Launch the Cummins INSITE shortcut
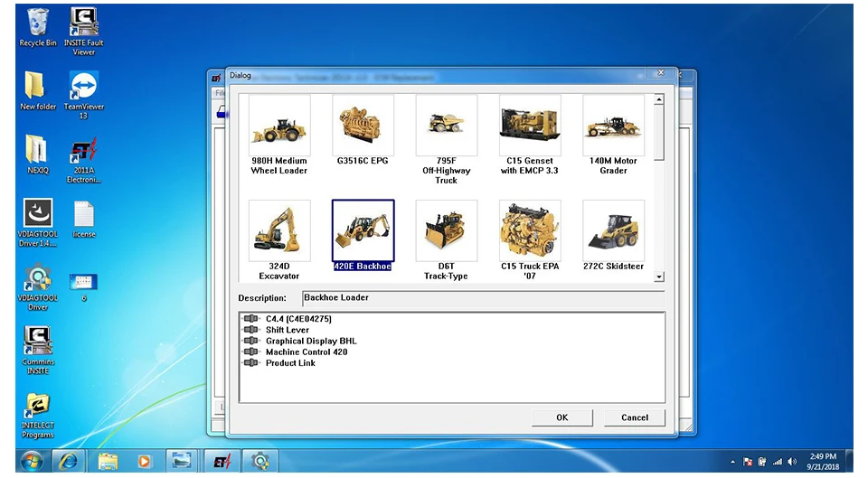Screen dimensions: 868x478 [x=38, y=351]
